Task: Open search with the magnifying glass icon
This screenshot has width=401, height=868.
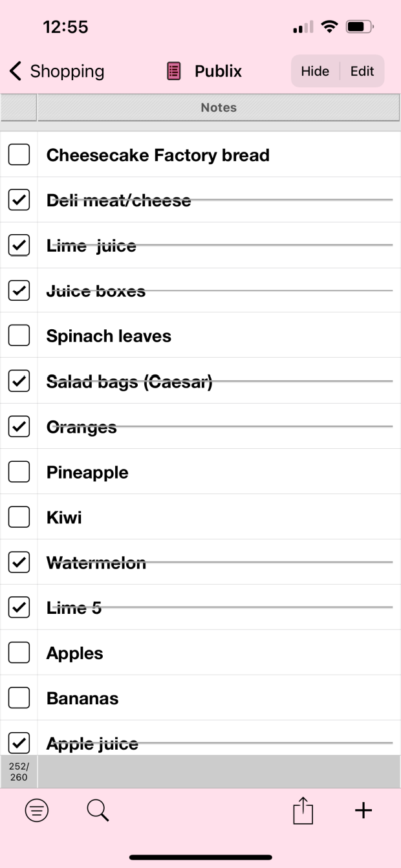Action: point(98,810)
